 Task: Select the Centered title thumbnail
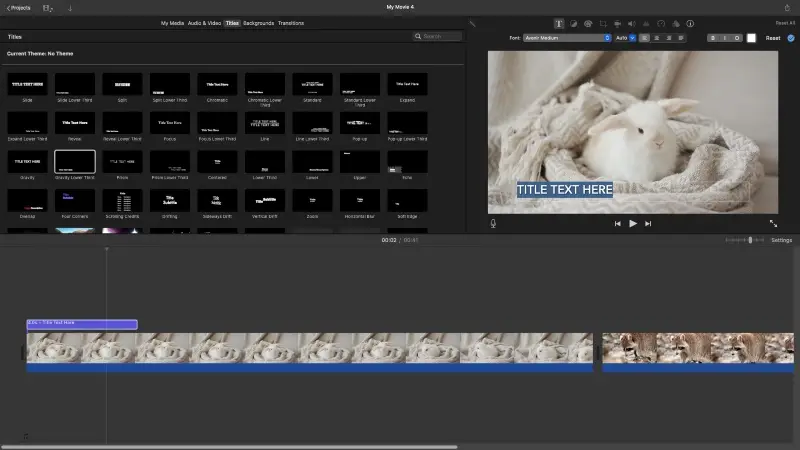(217, 162)
